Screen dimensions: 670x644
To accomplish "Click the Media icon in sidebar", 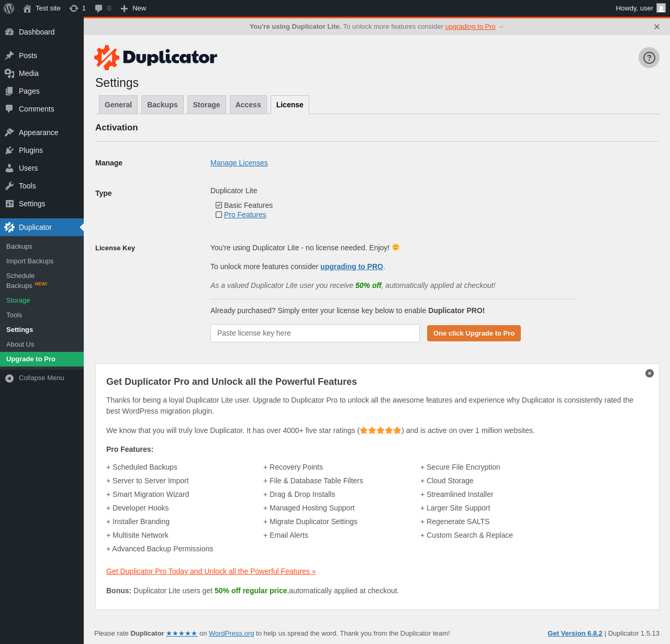I will click(x=9, y=73).
